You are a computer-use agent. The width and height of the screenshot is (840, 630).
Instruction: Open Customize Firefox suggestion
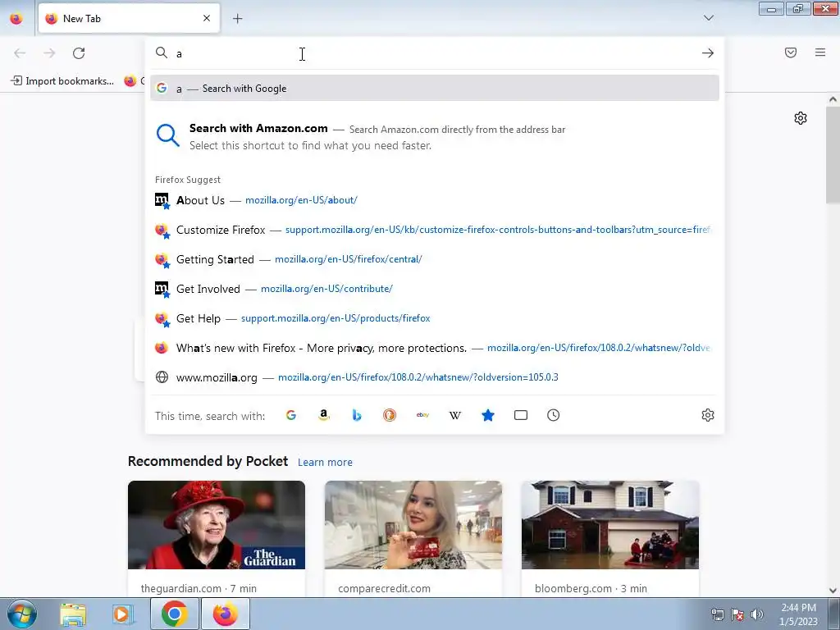[x=435, y=230]
